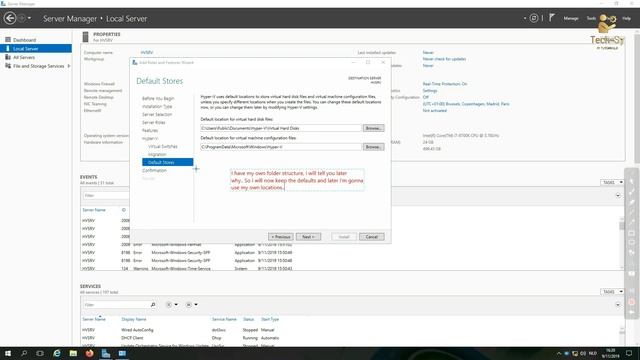The image size is (640, 360).
Task: Click the File and Storage Services icon
Action: 8,66
